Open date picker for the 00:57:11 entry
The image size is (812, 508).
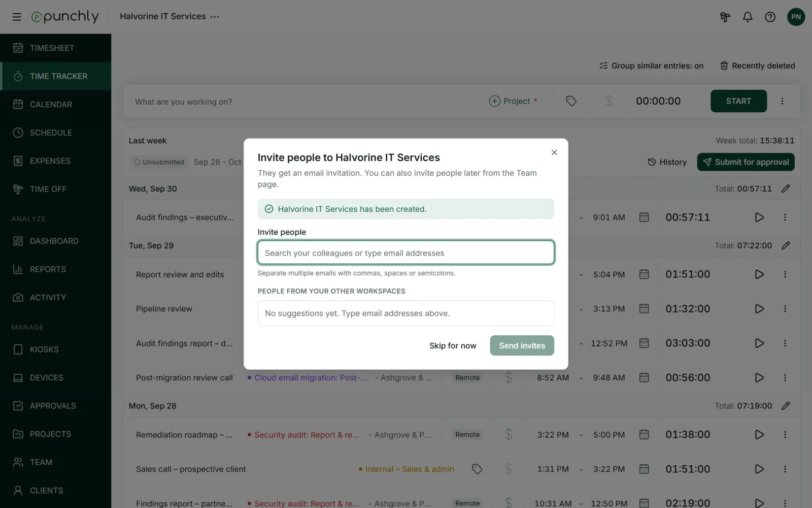click(644, 217)
